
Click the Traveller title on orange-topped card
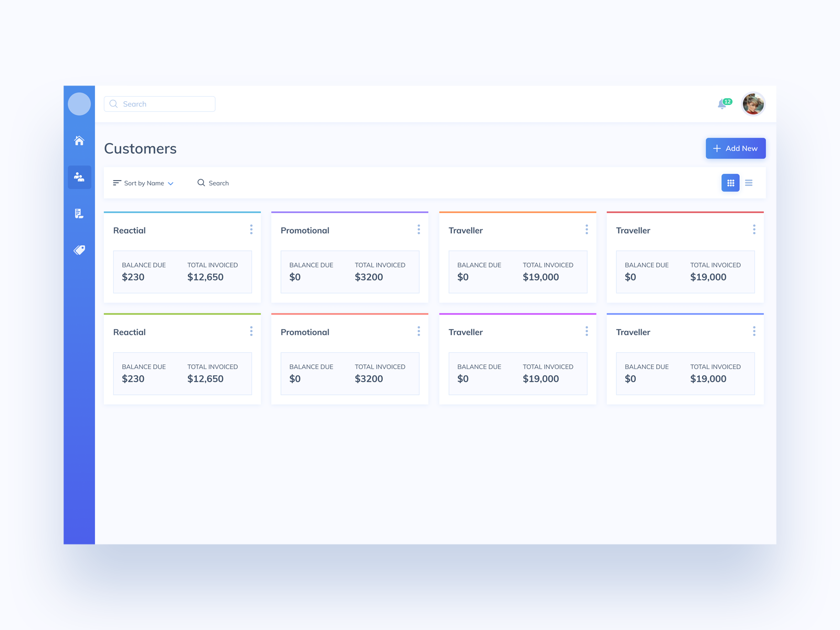[x=466, y=230]
